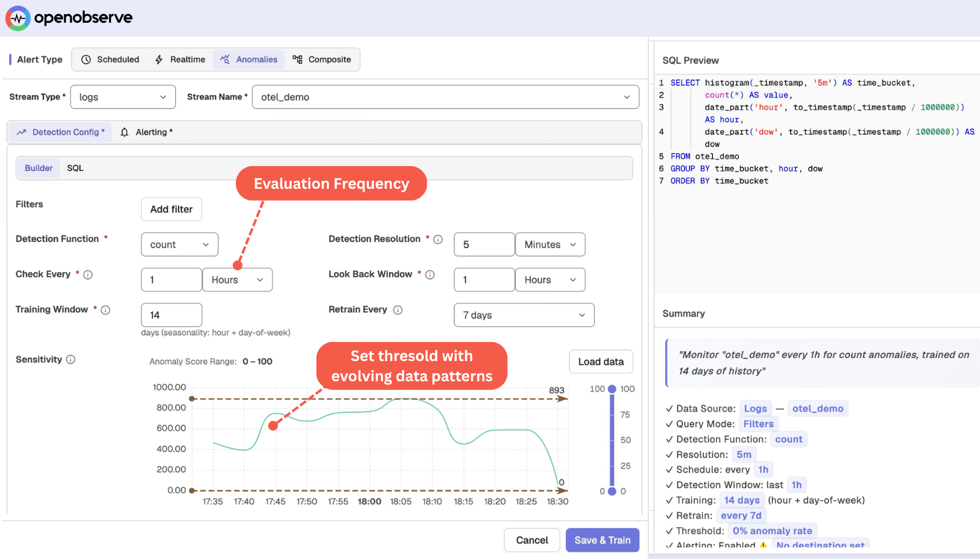Switch to the Composite alert type

click(322, 59)
